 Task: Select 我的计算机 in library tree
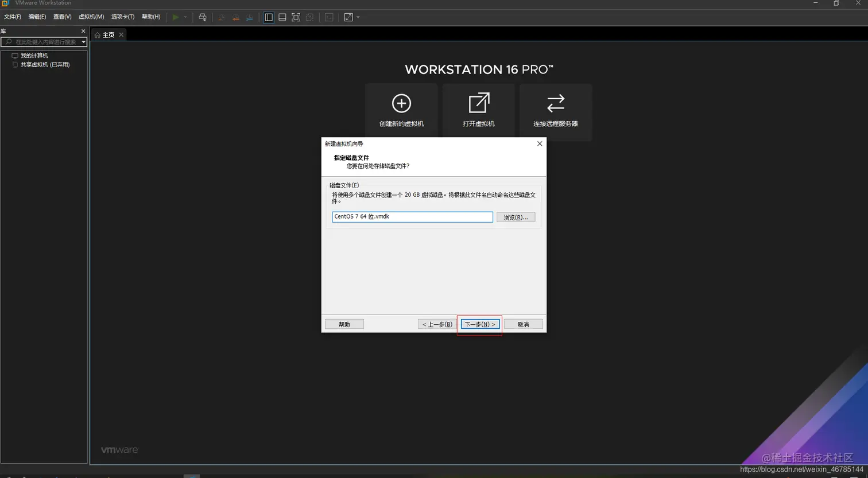pos(34,56)
